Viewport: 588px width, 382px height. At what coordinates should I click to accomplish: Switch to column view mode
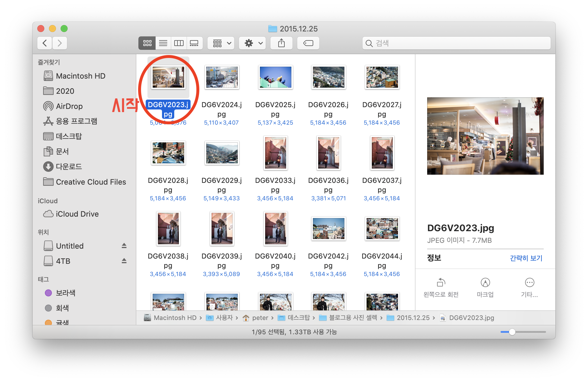click(x=179, y=43)
